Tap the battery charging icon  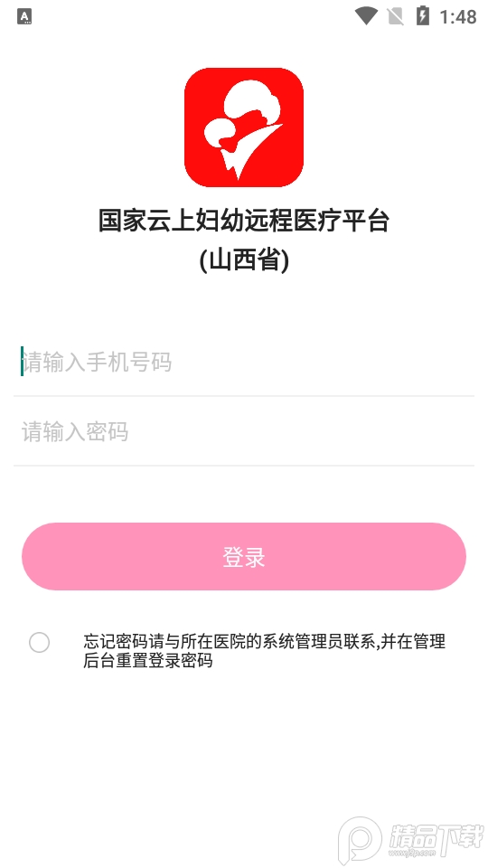[422, 15]
